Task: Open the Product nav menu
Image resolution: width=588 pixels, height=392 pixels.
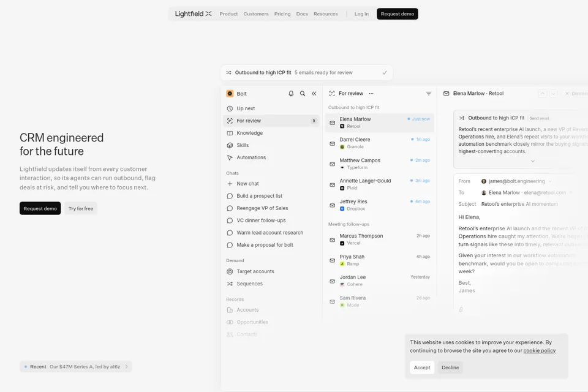Action: point(228,14)
